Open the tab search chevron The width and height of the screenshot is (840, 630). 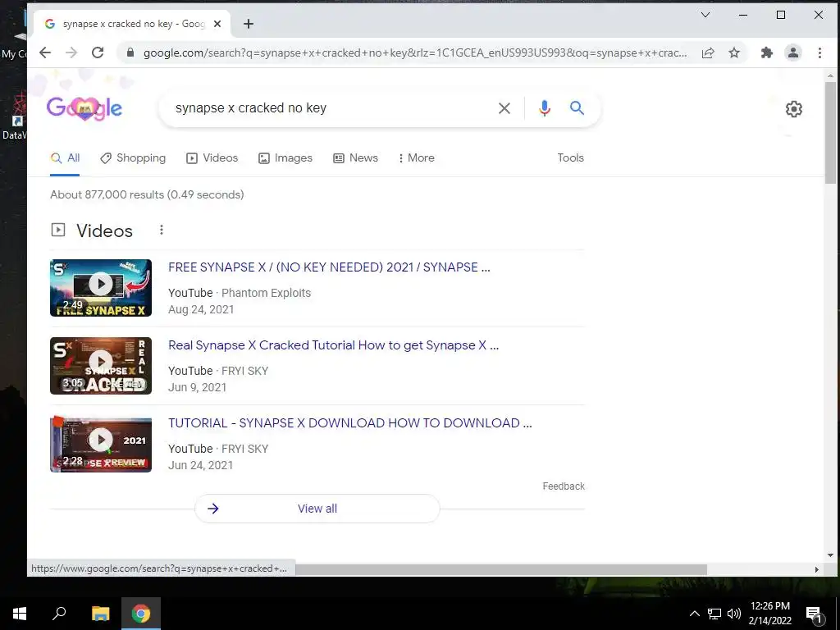click(705, 15)
